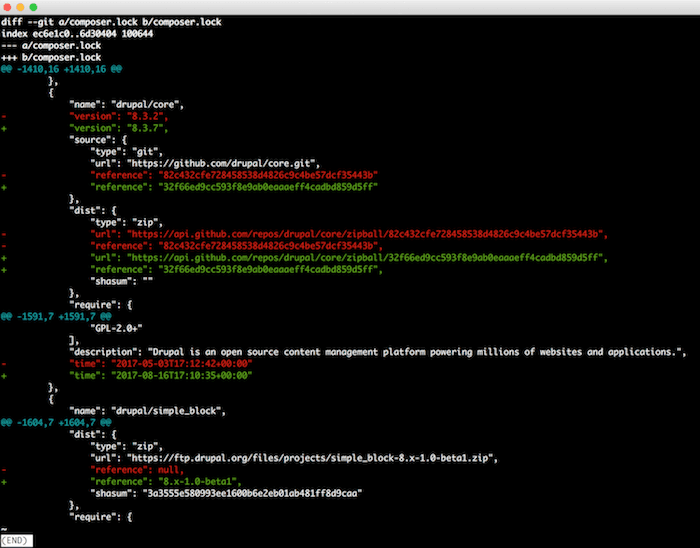
Task: Select hunk header '@@ -1591,7 +1591,7 @@'
Action: tap(56, 316)
